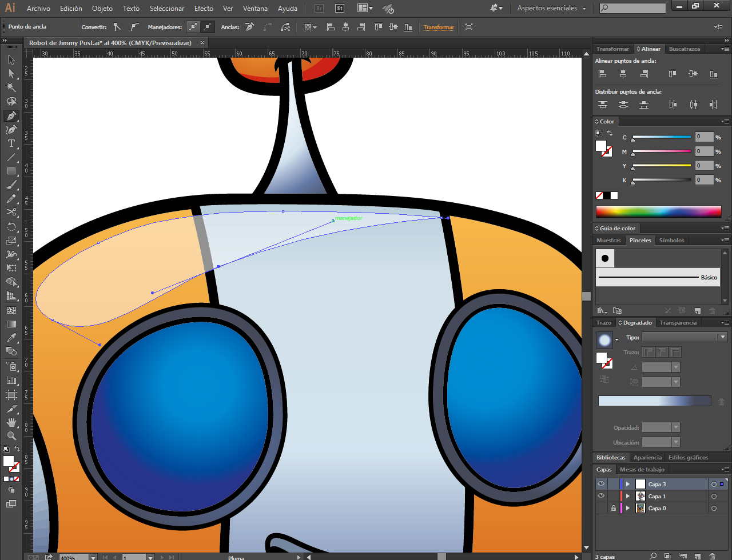Expand Capa 3 layer contents
This screenshot has width=732, height=560.
(627, 484)
